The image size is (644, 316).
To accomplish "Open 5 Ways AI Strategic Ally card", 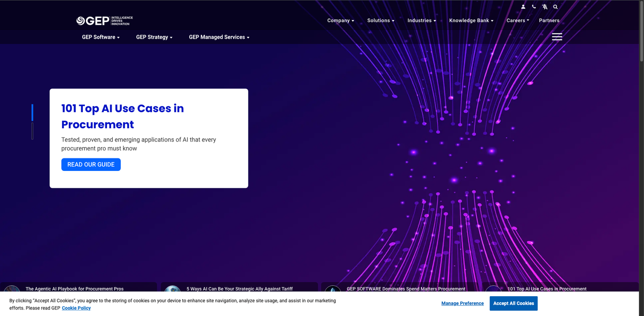I will pos(239,287).
